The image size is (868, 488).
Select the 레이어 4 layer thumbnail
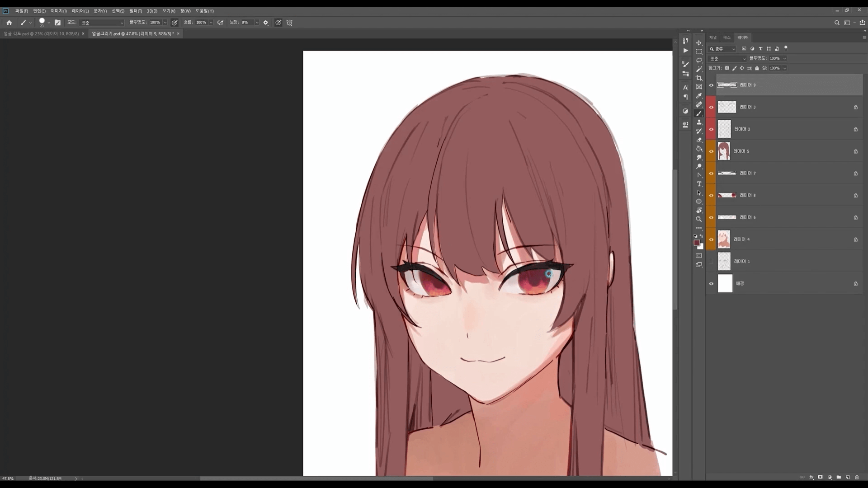tap(724, 239)
